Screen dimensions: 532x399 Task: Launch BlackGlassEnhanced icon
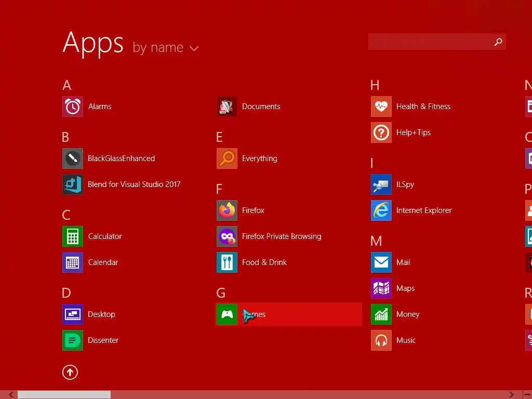click(73, 158)
